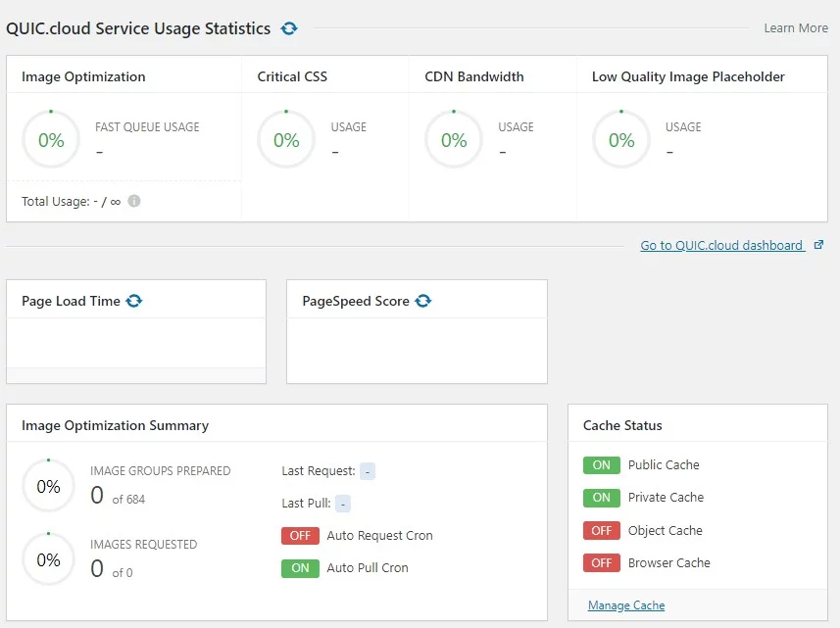Click the 'Browser Cache' label

pyautogui.click(x=669, y=562)
